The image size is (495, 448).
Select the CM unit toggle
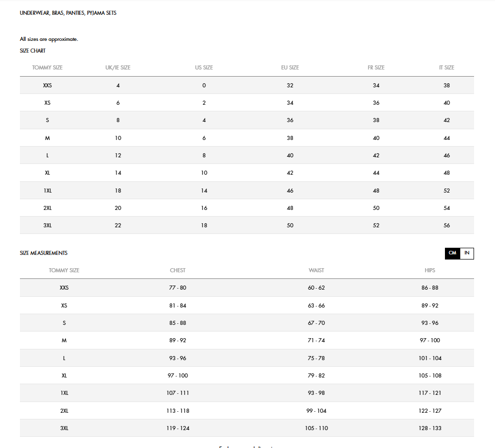[452, 253]
